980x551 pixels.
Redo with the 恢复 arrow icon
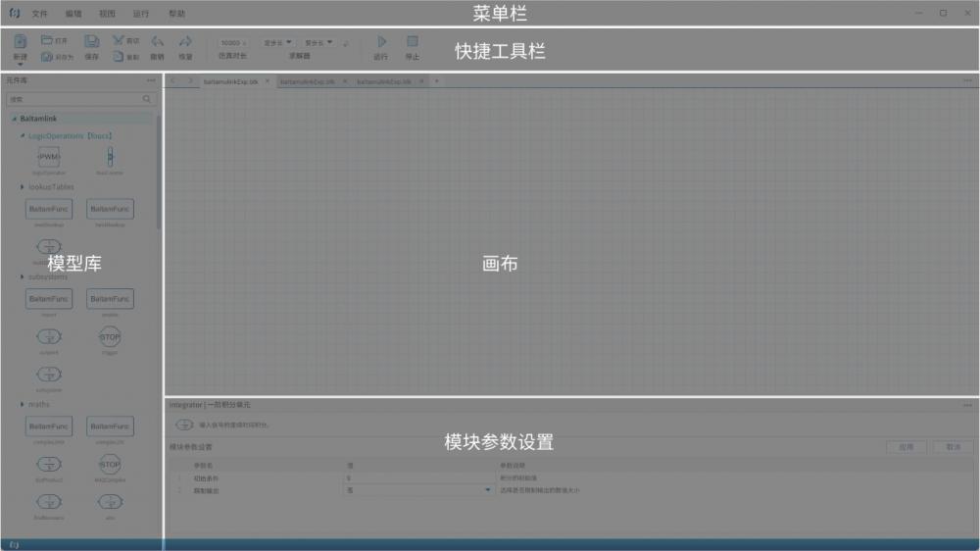[x=184, y=42]
